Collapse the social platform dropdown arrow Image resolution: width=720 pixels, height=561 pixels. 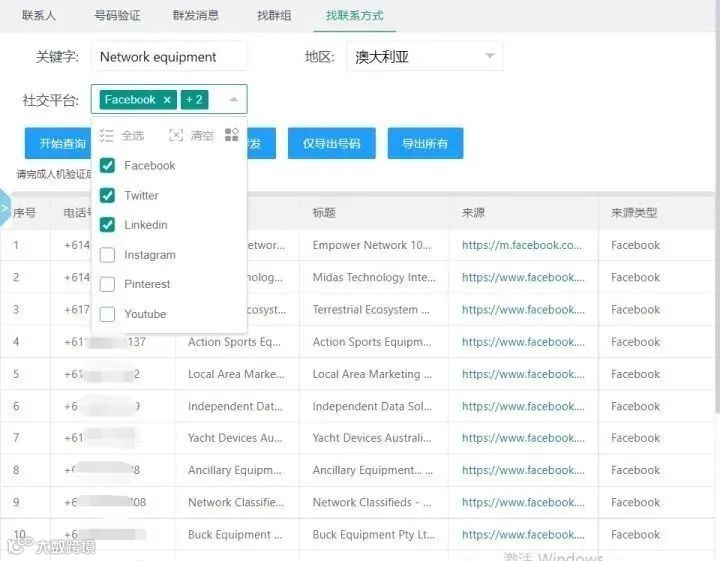click(x=233, y=99)
